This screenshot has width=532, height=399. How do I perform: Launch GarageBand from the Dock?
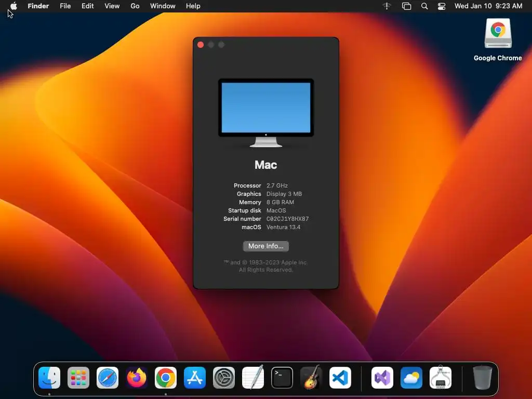(x=311, y=377)
